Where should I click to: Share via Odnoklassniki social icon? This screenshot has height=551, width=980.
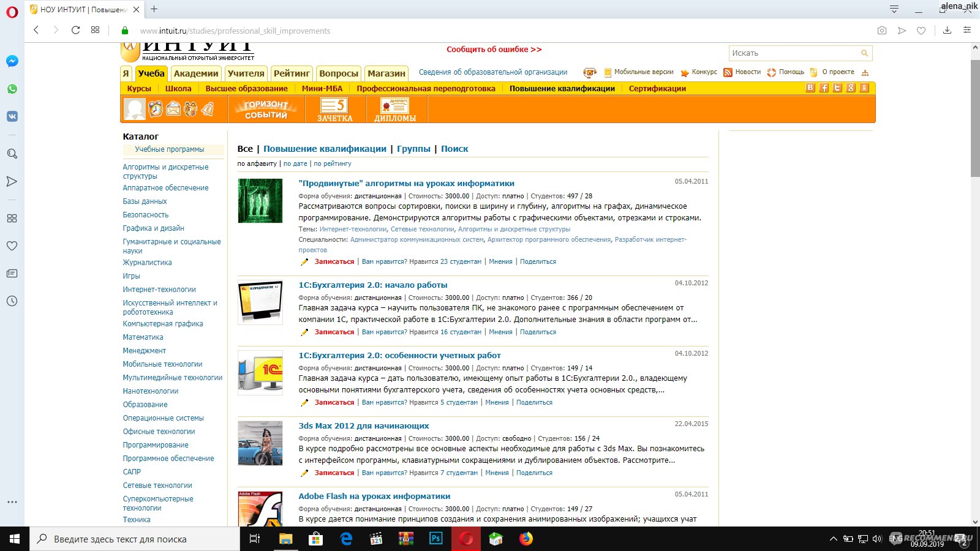pos(864,88)
